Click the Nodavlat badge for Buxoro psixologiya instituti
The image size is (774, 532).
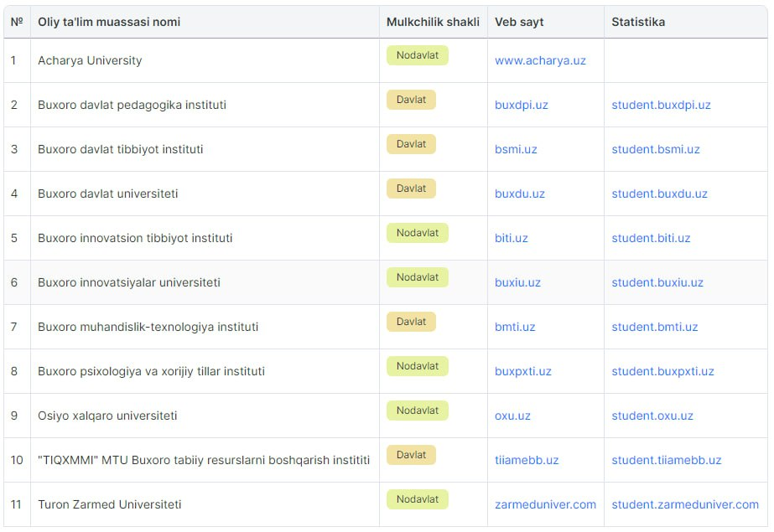tap(418, 366)
